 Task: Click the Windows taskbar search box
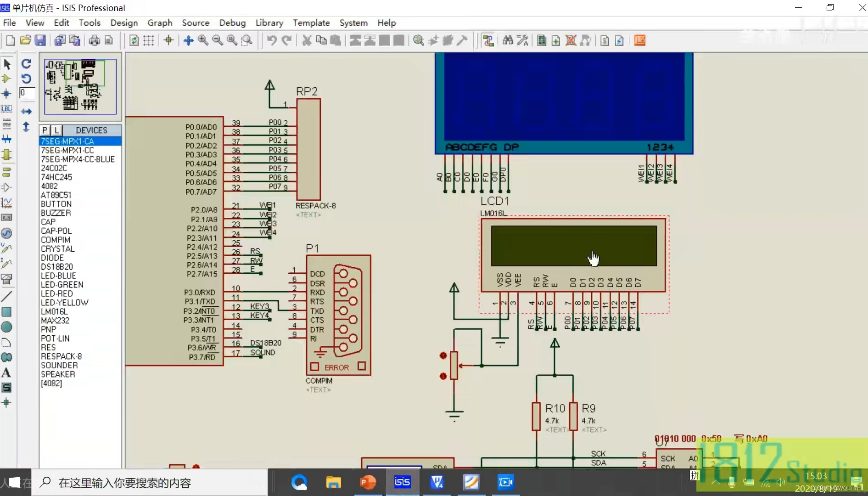150,483
